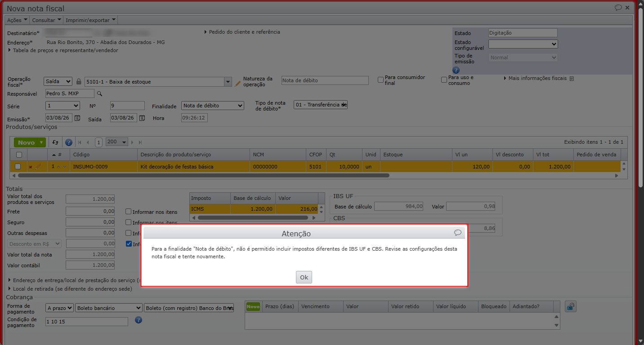
Task: Tick Informar nos itens beside Frete
Action: 129,212
